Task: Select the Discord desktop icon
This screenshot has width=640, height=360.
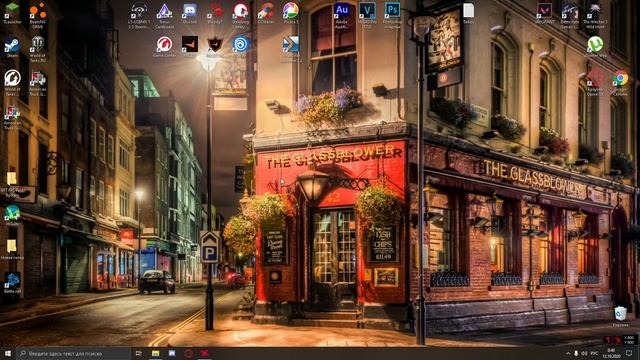Action: (190, 10)
